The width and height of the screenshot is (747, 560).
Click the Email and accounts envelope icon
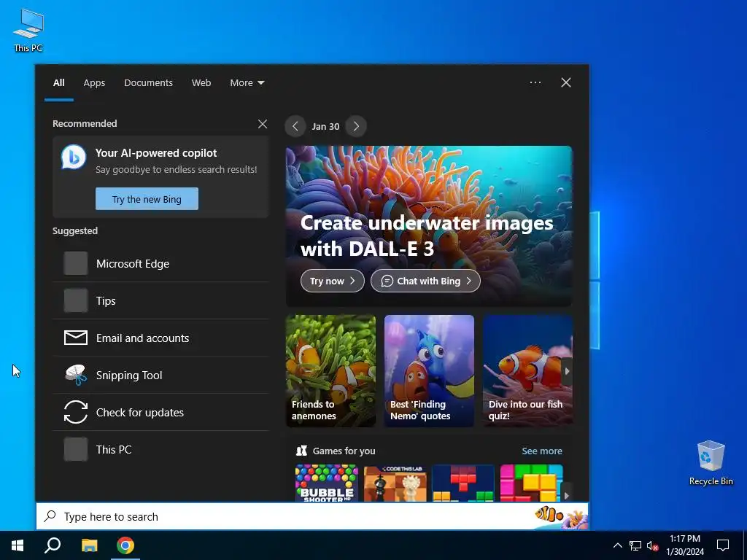pos(76,338)
